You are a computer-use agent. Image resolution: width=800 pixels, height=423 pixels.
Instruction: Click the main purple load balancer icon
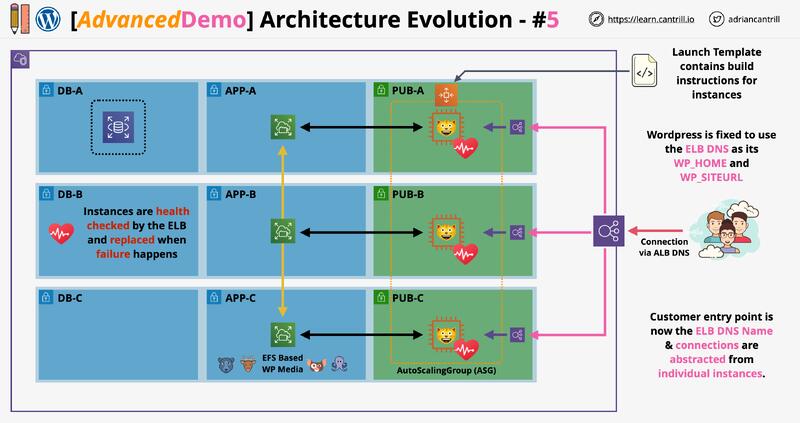click(x=608, y=231)
